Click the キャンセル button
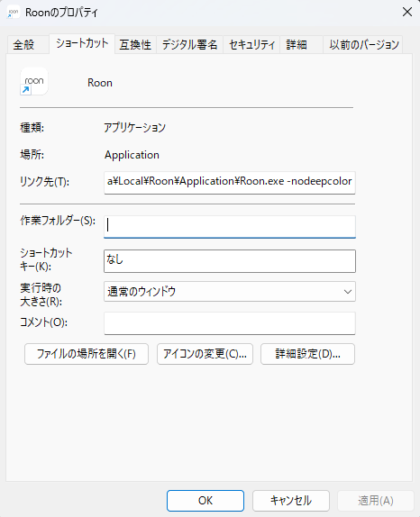This screenshot has height=517, width=420. pyautogui.click(x=291, y=501)
